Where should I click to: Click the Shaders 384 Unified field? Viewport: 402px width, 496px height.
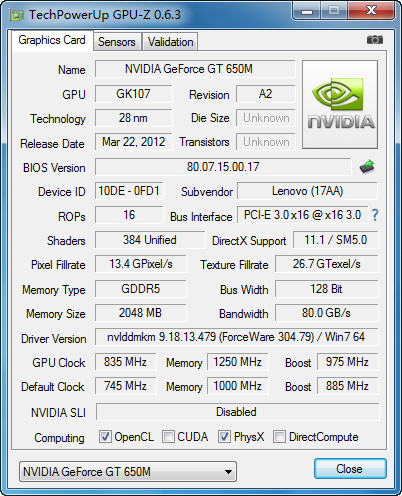[150, 240]
